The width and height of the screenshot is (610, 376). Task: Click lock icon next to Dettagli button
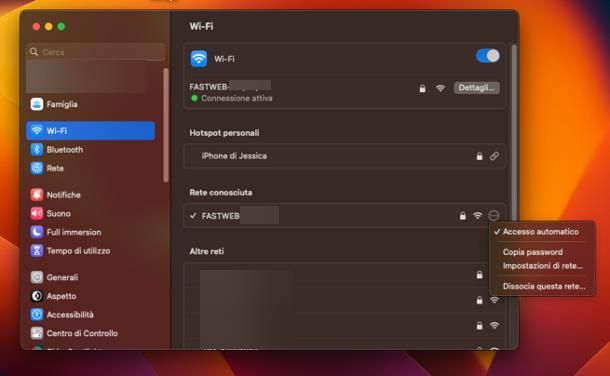point(422,88)
